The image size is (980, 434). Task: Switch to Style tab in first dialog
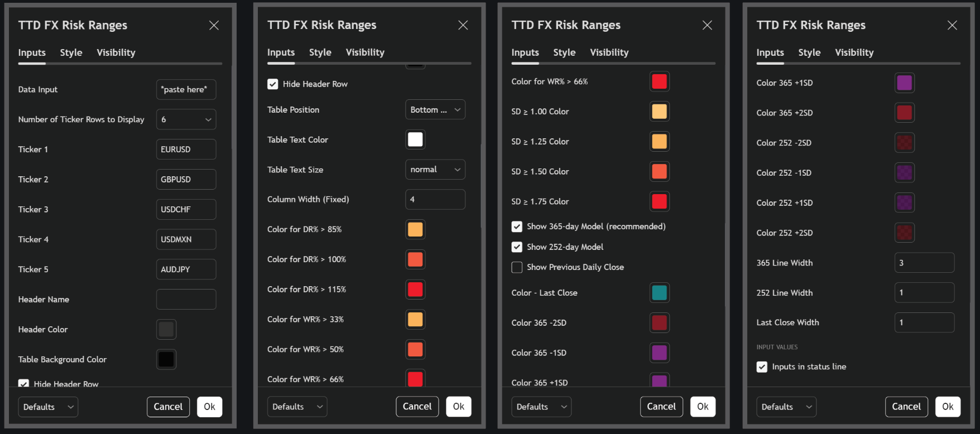point(71,52)
